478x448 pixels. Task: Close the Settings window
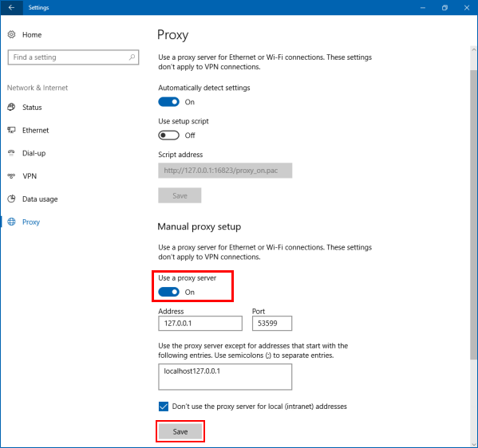(x=467, y=8)
